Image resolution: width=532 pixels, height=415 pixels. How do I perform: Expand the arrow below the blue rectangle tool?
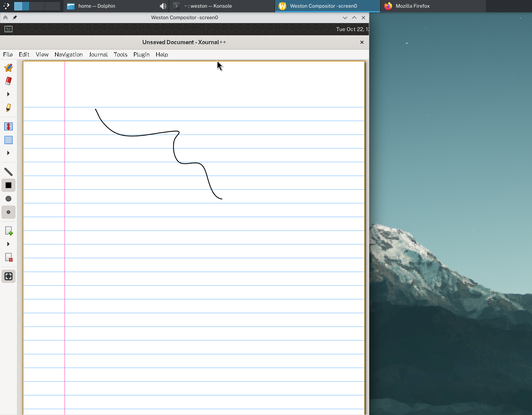(x=8, y=153)
